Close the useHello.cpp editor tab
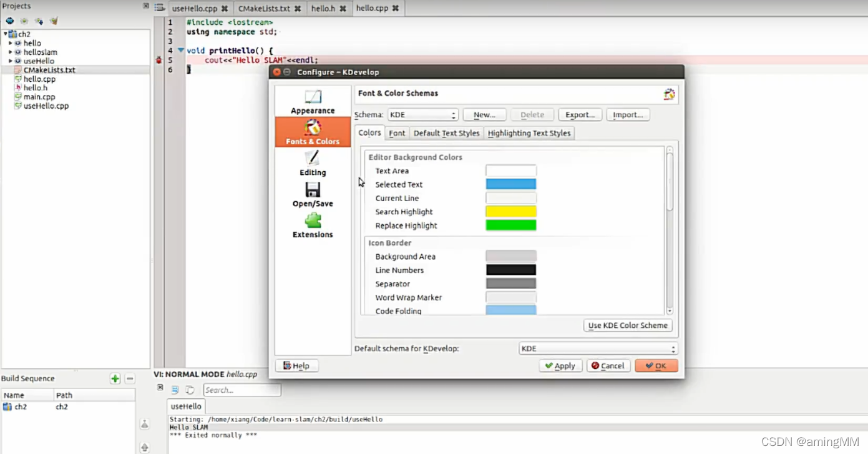 click(x=225, y=9)
